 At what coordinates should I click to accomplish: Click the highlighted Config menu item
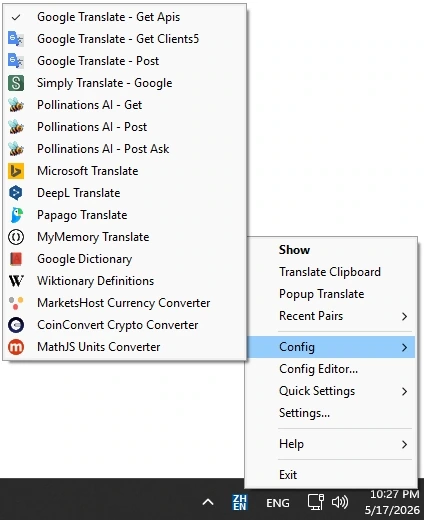(331, 347)
